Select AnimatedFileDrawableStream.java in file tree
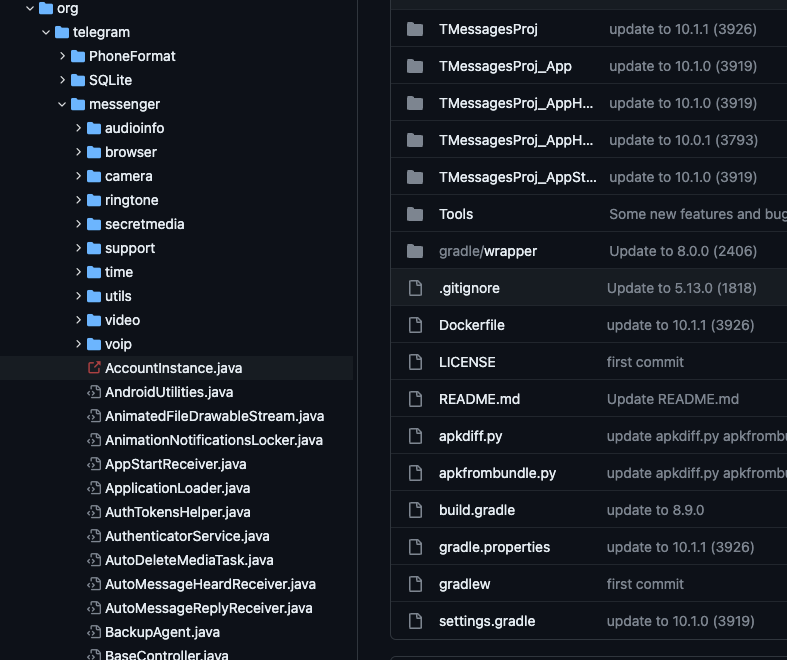 click(214, 416)
